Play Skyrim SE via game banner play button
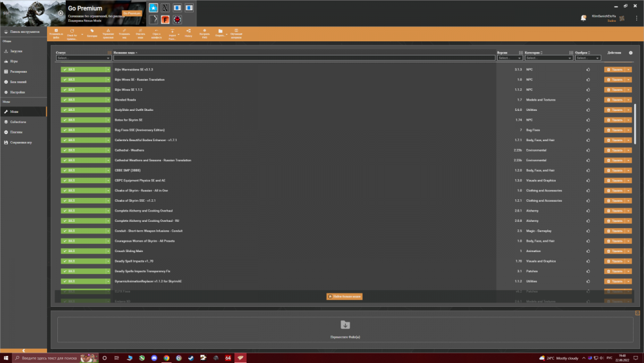 tap(61, 13)
